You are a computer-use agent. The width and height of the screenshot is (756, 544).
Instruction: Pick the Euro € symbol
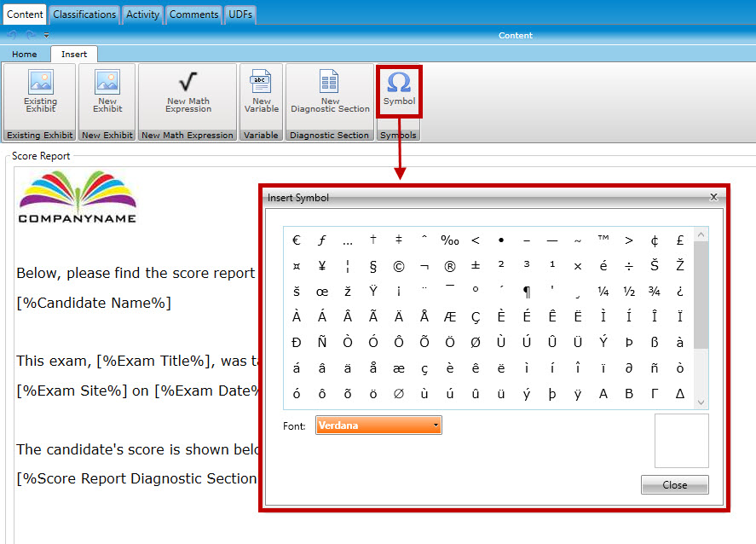[x=297, y=240]
